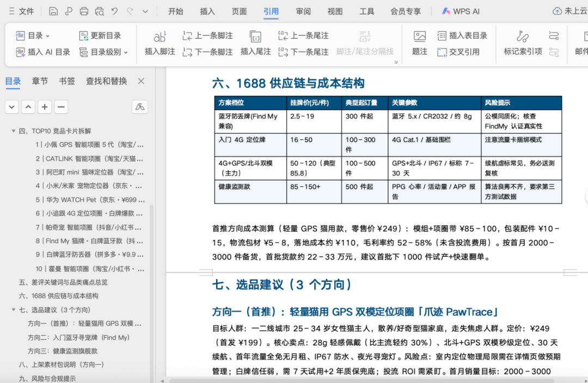The width and height of the screenshot is (588, 383).
Task: Click 交叉引用 button
Action: [x=458, y=52]
